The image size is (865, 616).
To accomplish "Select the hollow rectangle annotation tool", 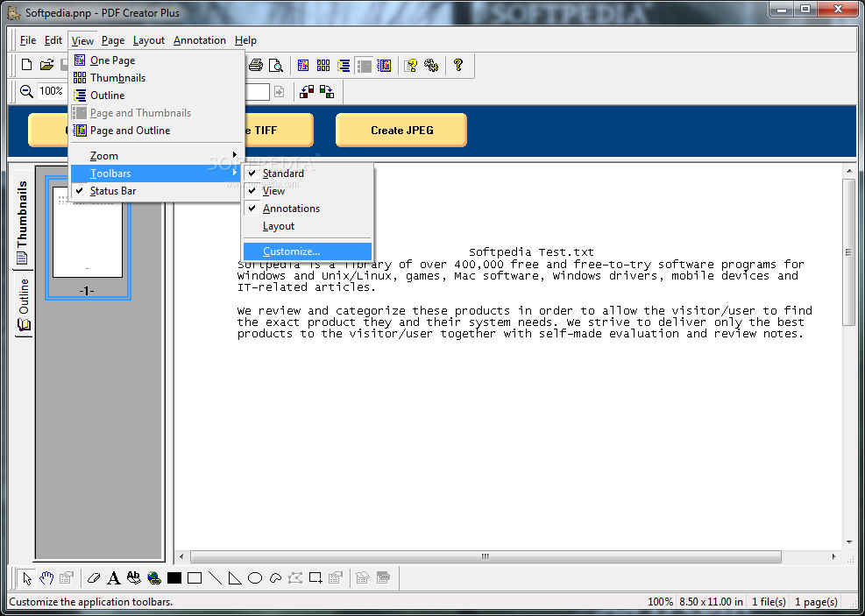I will pyautogui.click(x=195, y=578).
